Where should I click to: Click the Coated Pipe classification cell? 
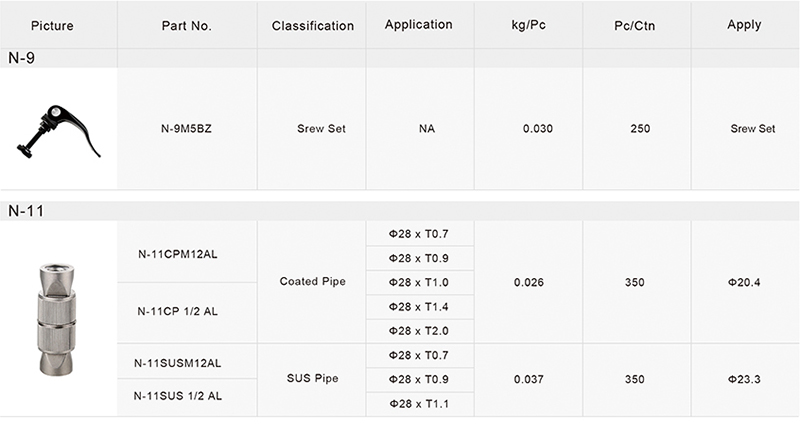tap(312, 282)
